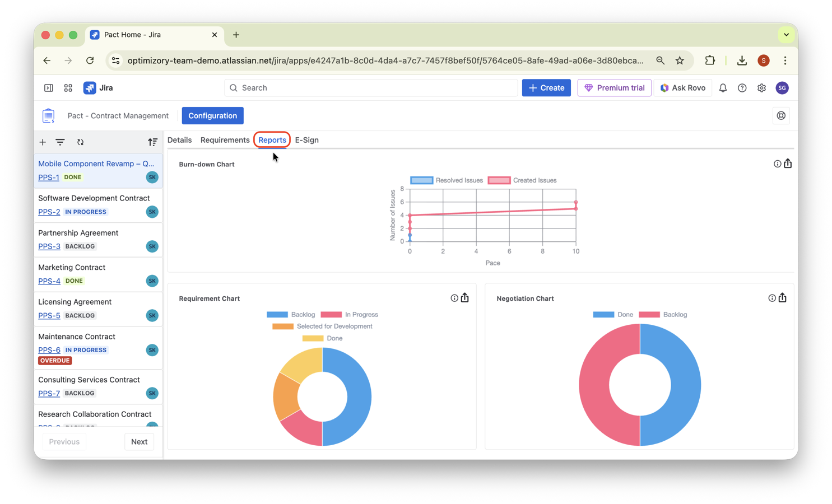Click the Jira search field
Image resolution: width=832 pixels, height=504 pixels.
coord(371,87)
